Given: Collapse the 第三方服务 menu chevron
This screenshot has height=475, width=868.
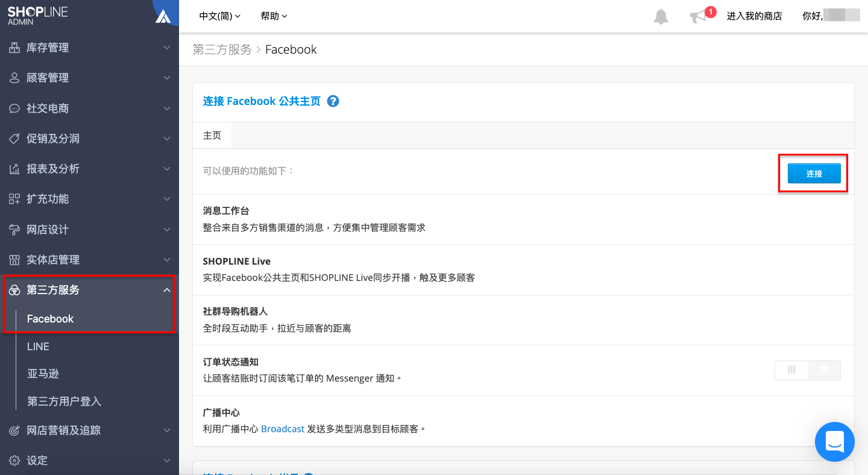Looking at the screenshot, I should coord(167,290).
